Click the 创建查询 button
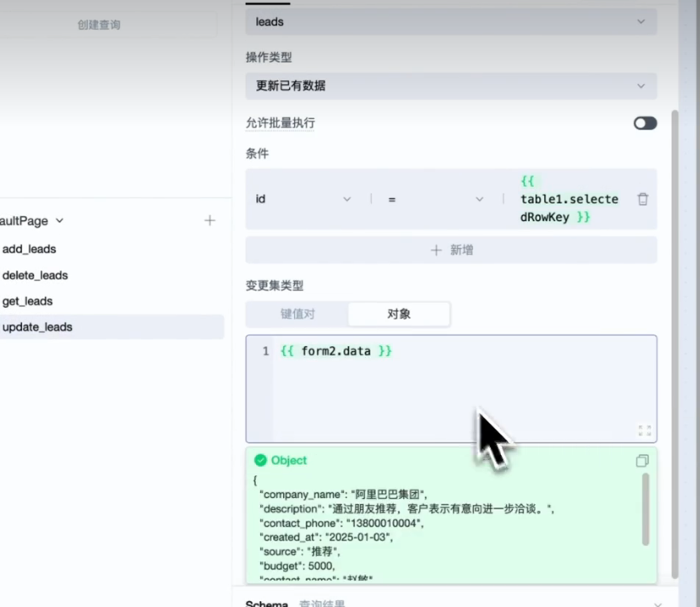 pos(99,25)
